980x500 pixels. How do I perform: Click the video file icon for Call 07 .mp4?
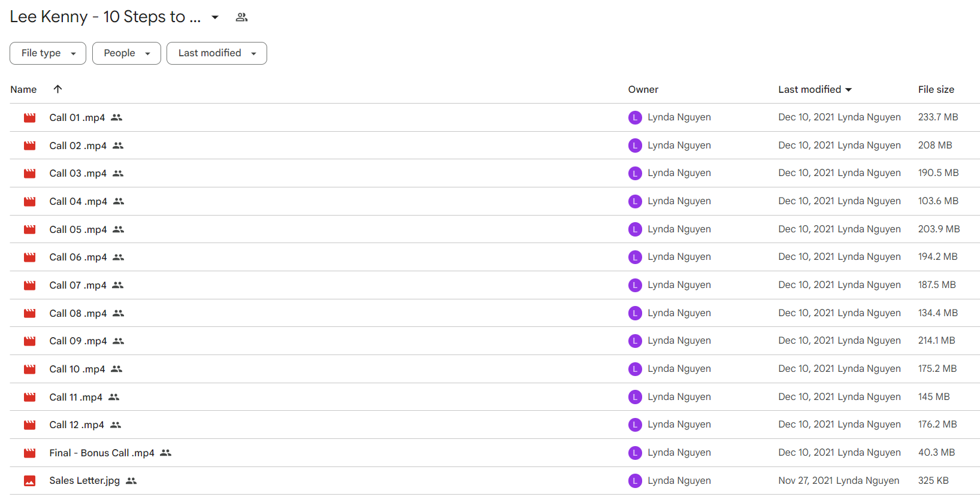point(29,286)
